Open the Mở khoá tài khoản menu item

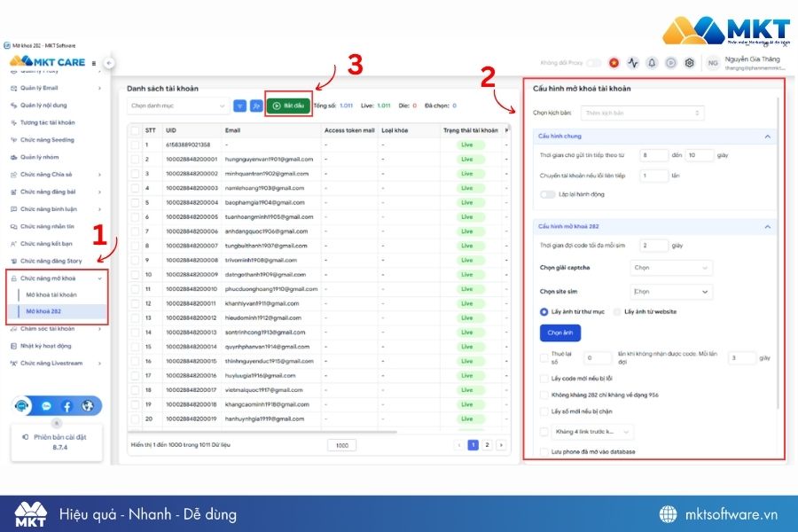[51, 294]
